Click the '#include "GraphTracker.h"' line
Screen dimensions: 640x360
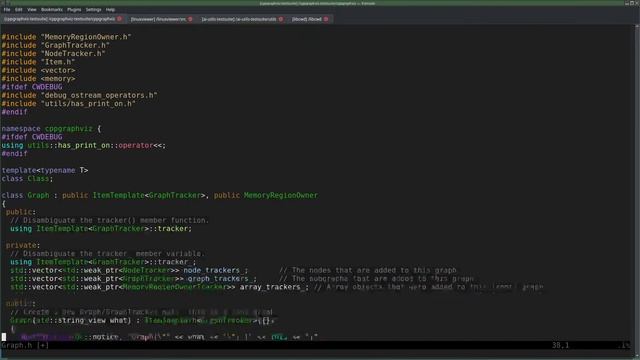[x=56, y=45]
